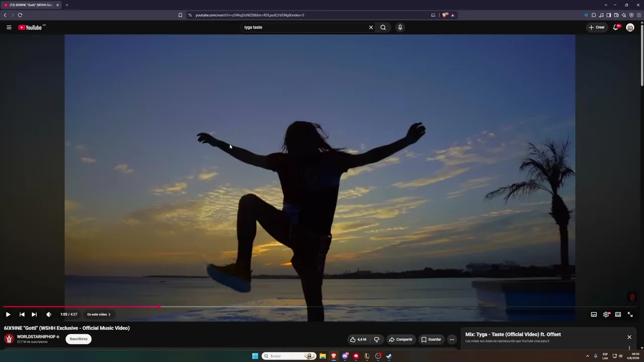Go to the YouTube home logo
Viewport: 644px width, 362px height.
[30, 27]
